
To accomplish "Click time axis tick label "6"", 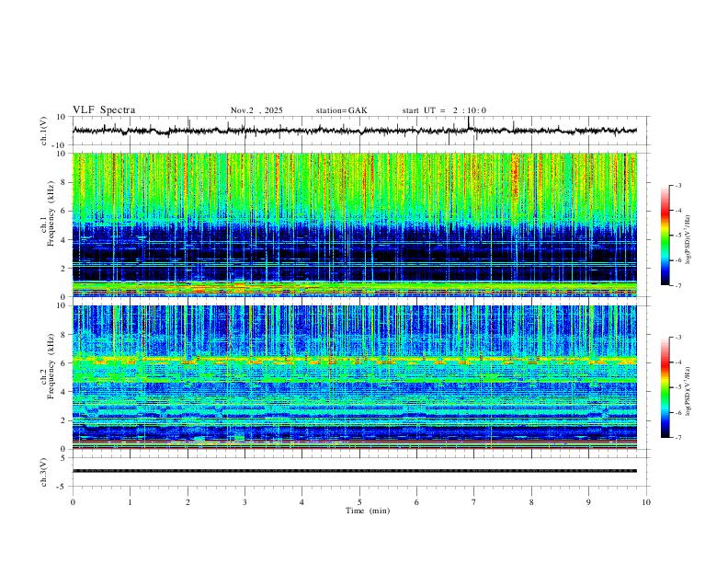I will pyautogui.click(x=417, y=502).
